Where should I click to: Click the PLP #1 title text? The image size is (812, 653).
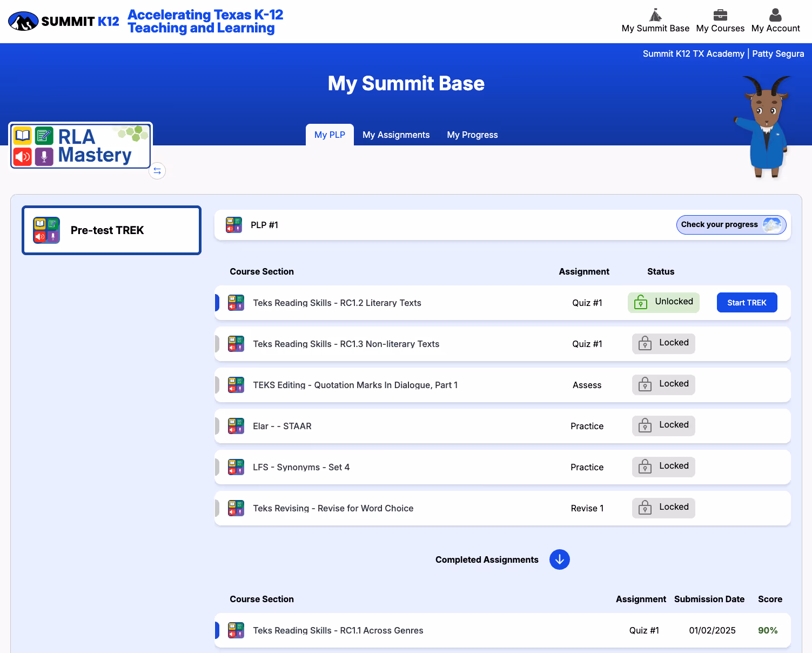tap(264, 225)
